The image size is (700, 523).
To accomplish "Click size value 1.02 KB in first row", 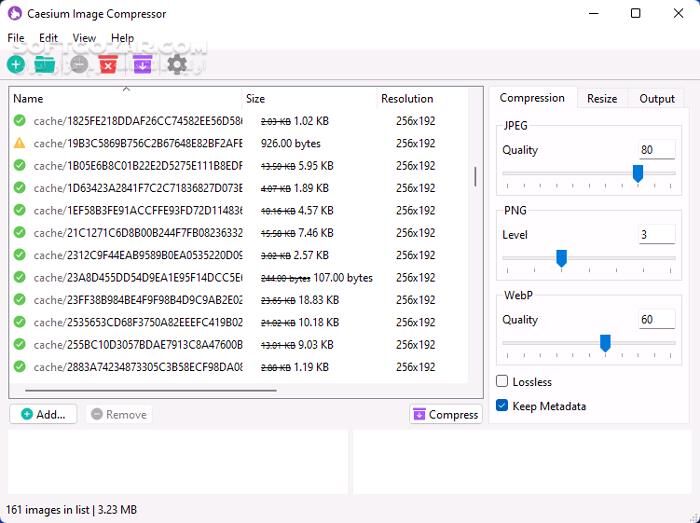I will tap(311, 121).
